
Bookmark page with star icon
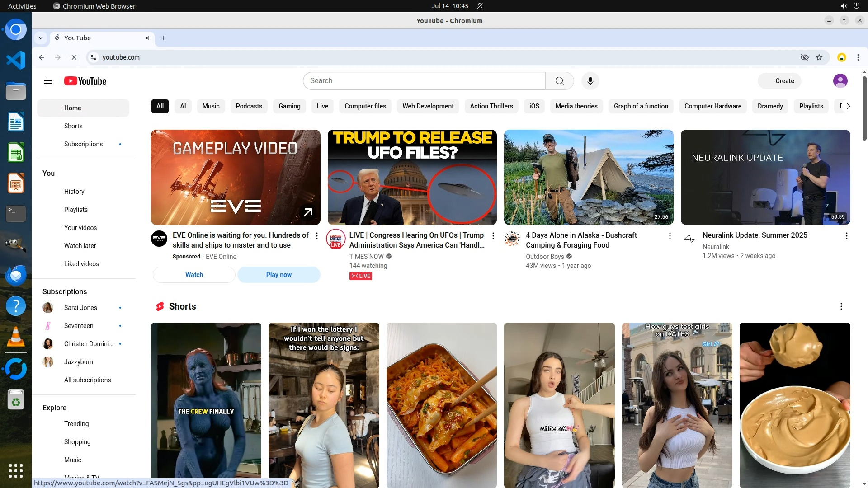(819, 57)
